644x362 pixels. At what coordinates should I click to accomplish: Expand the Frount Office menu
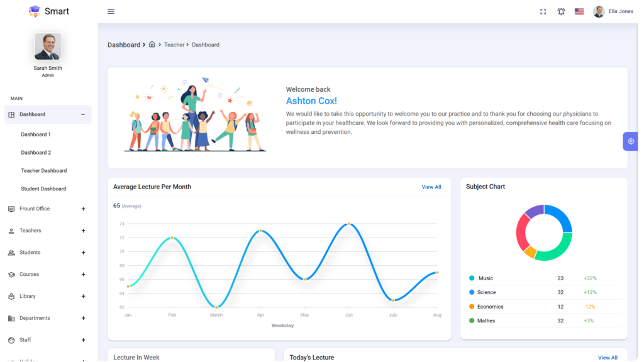84,209
